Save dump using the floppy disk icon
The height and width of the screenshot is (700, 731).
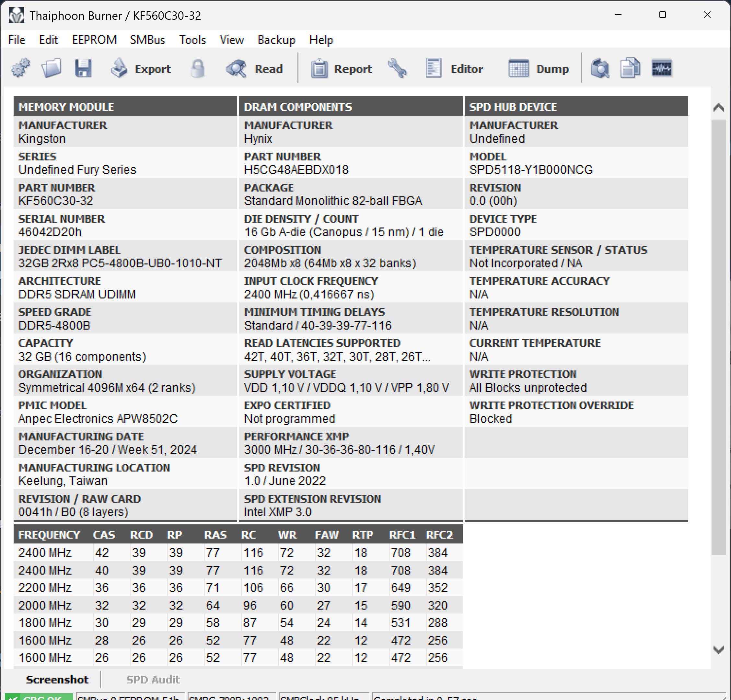tap(83, 69)
